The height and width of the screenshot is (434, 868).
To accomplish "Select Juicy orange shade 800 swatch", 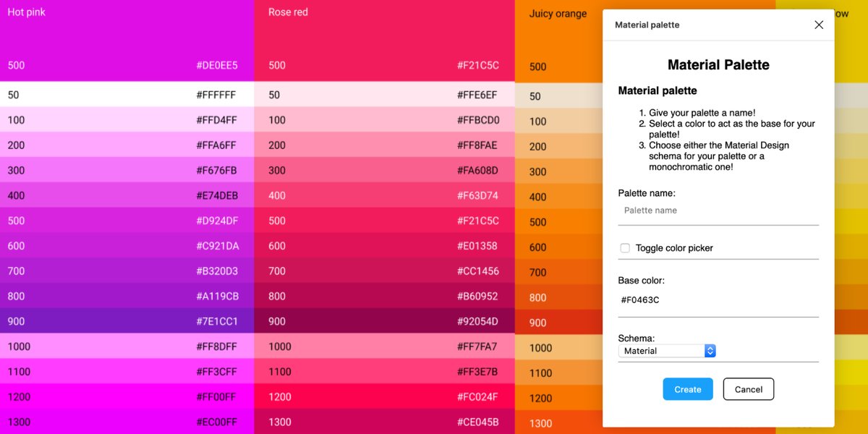I will coord(557,297).
